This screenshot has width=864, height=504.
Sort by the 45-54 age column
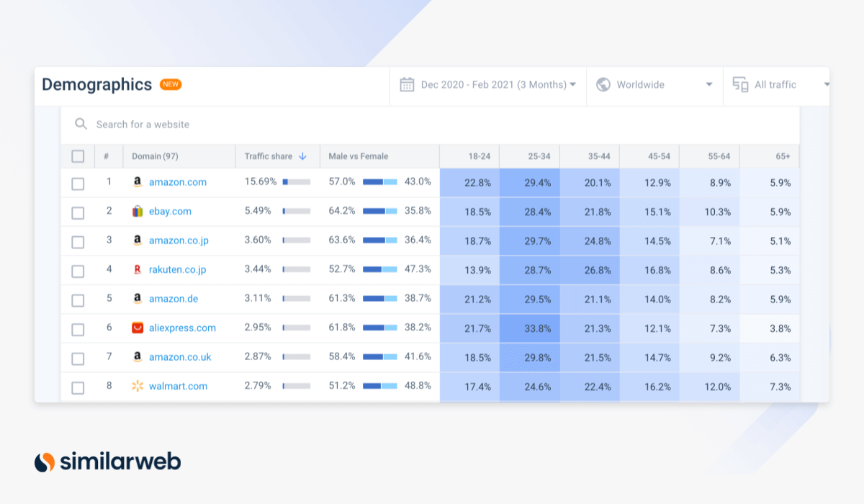point(649,156)
